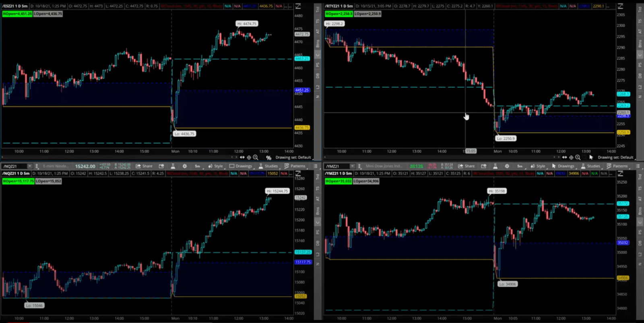This screenshot has height=323, width=644.
Task: Open the snapshot camera icon in /YMZ21 toolbar
Action: pos(484,166)
